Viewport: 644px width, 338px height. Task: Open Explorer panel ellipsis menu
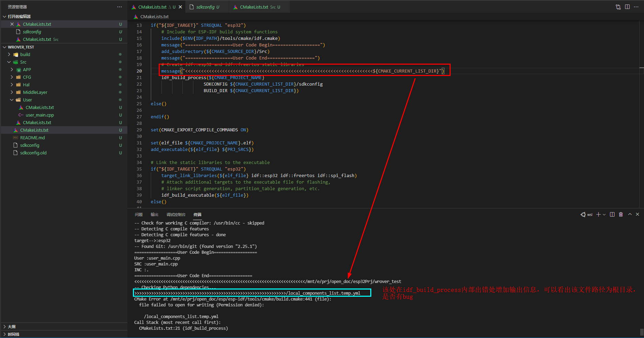(x=119, y=7)
